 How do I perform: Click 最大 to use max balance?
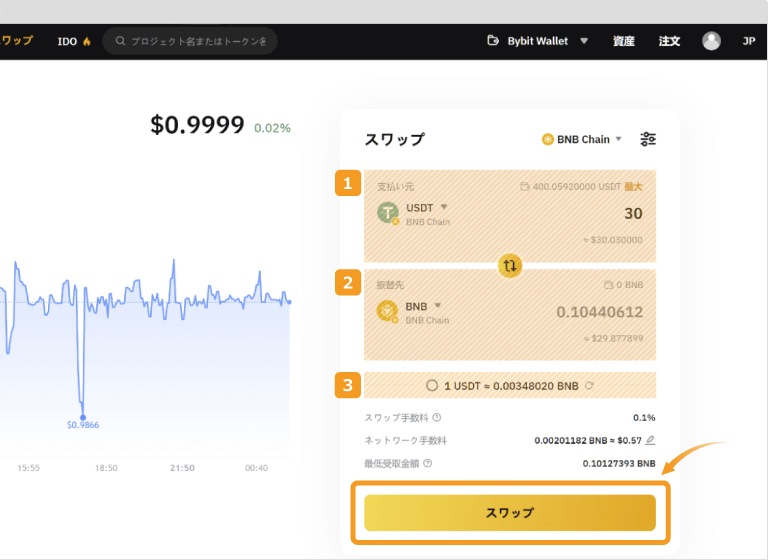tap(633, 186)
